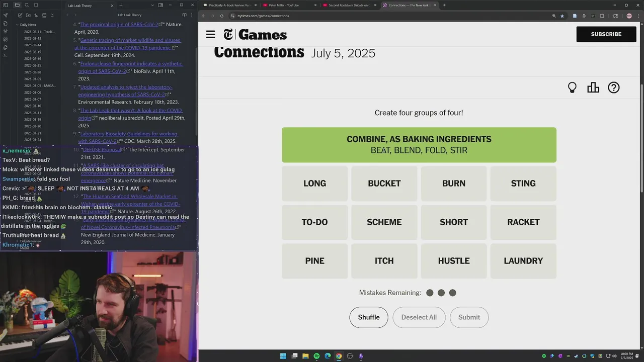Click the Deselect All button

(419, 317)
